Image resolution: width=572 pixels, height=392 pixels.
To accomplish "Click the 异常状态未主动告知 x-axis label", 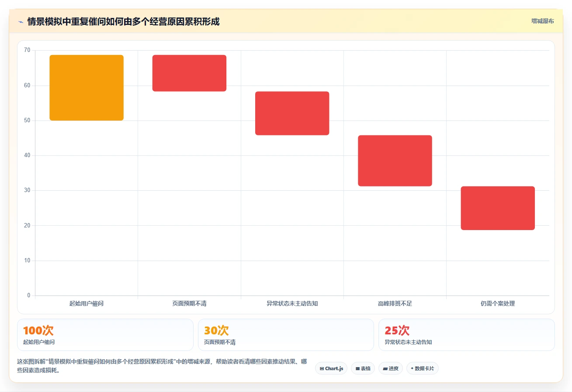I will click(292, 303).
